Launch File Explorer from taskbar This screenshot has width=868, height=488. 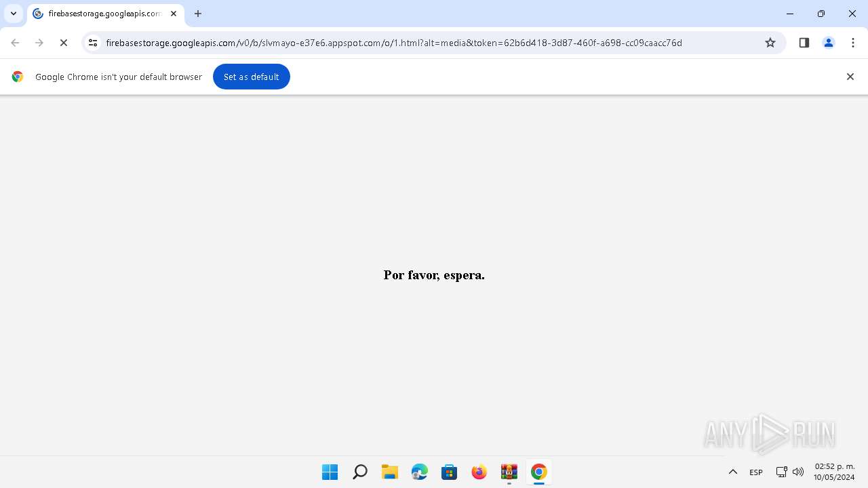click(x=390, y=472)
